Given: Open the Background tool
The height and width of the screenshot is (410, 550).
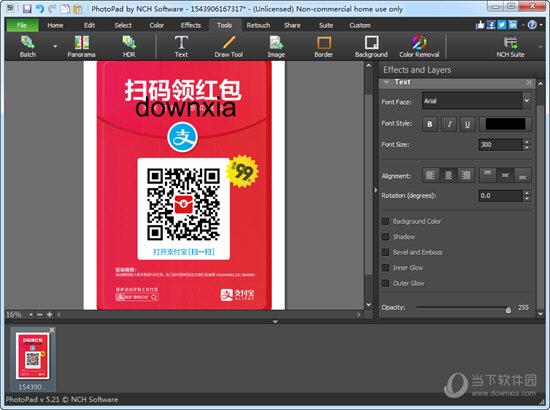Looking at the screenshot, I should (371, 47).
